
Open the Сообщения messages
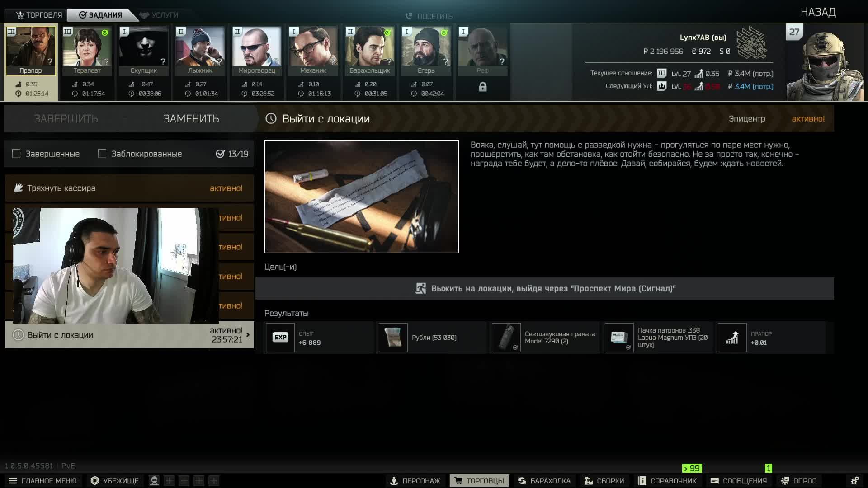point(739,481)
